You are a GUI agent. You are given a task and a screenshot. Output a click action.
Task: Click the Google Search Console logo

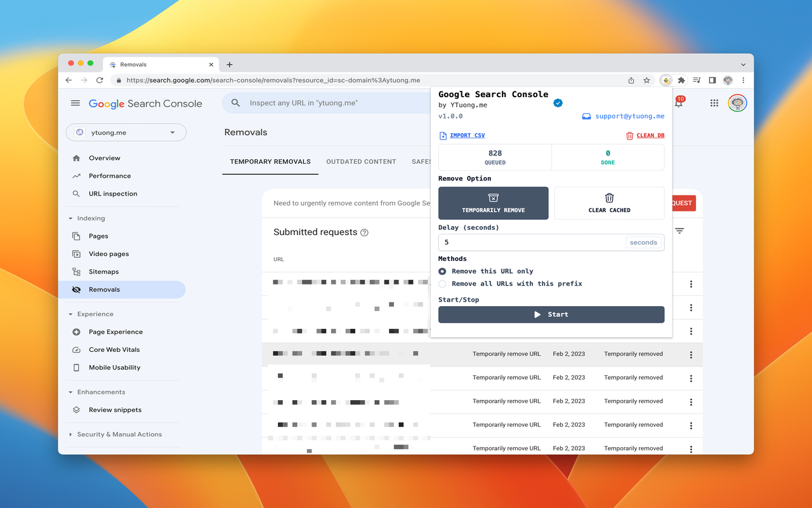(x=145, y=104)
